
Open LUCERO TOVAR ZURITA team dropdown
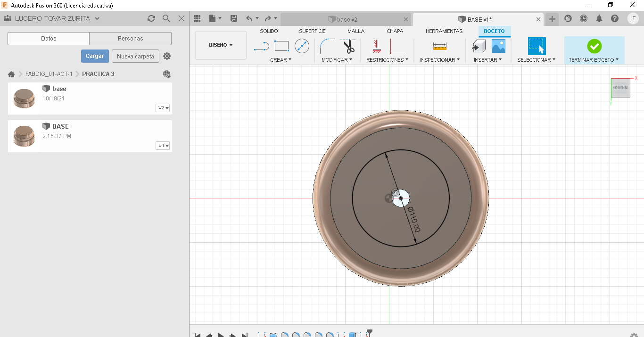click(52, 18)
